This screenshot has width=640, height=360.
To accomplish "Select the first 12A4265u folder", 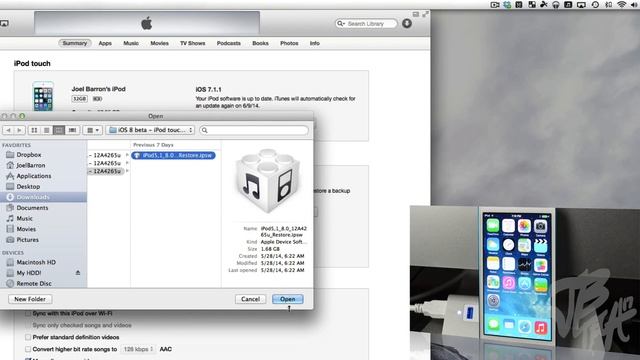I will (108, 155).
